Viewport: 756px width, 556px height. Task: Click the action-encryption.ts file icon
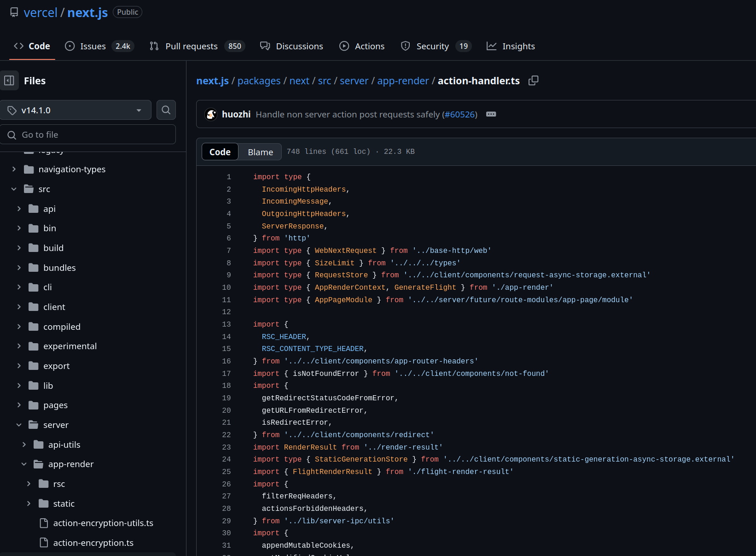pyautogui.click(x=44, y=543)
